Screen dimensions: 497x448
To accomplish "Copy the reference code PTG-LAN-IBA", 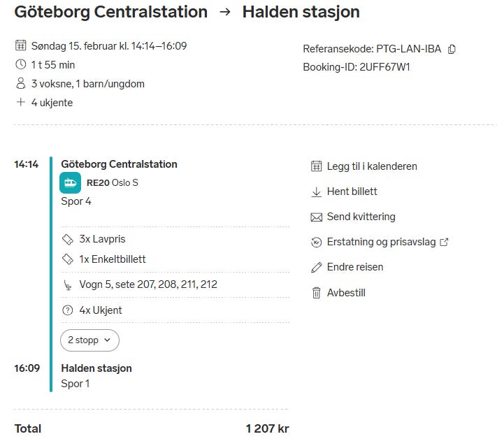I will pos(452,49).
